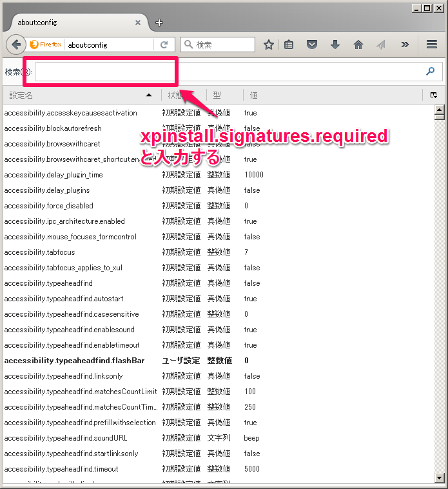The image size is (448, 489).
Task: Click the 文字列 type cell
Action: click(219, 438)
